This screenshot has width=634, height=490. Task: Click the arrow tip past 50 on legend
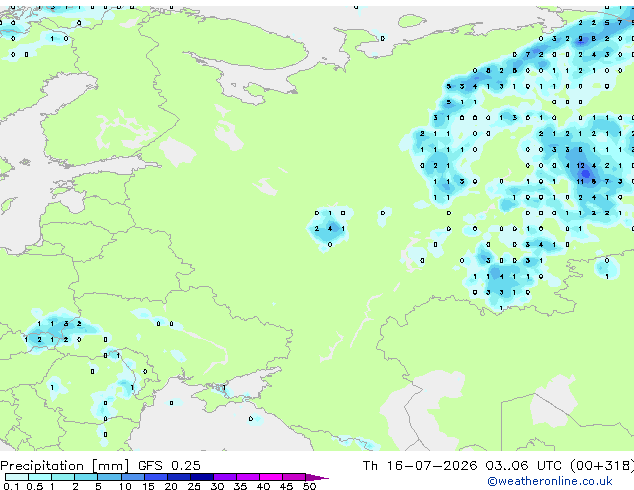pos(317,477)
